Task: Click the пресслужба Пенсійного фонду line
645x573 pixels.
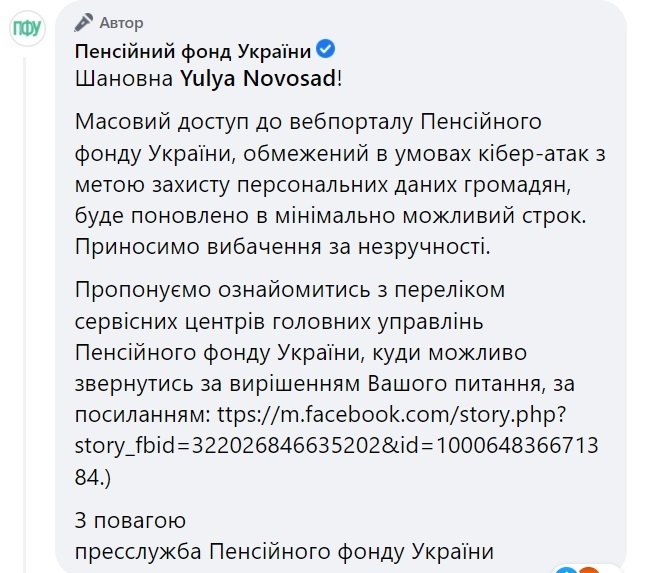Action: coord(284,551)
